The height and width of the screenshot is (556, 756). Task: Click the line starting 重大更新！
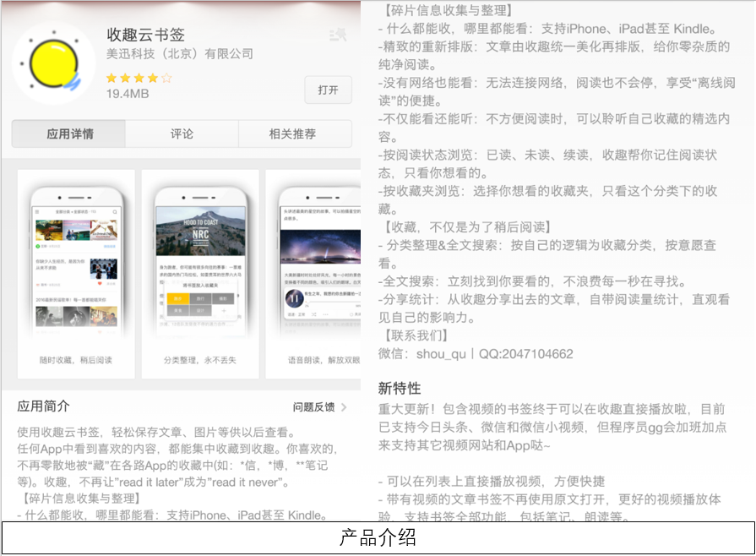coord(552,410)
